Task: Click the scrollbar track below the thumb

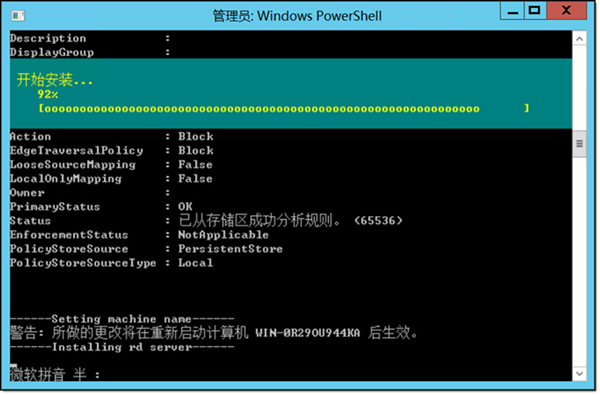Action: 579,262
